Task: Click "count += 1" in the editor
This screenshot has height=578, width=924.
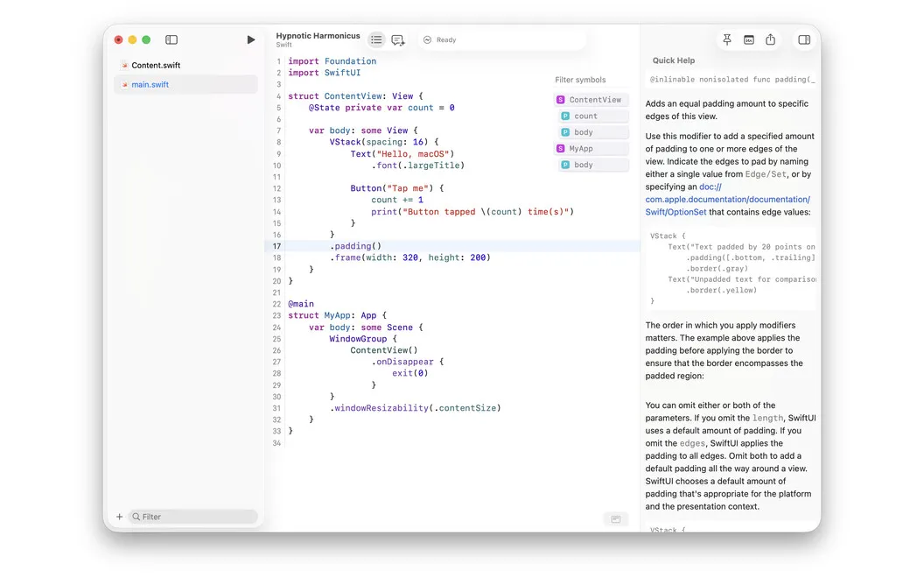Action: click(397, 200)
